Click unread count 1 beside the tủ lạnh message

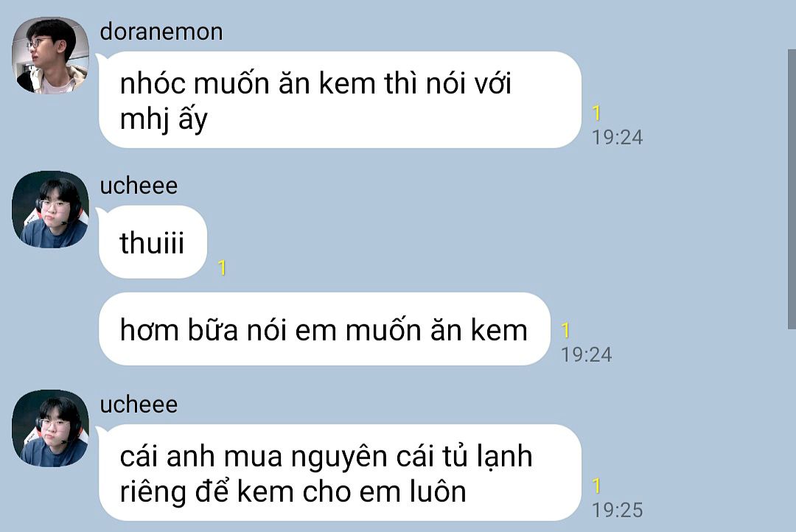click(597, 486)
